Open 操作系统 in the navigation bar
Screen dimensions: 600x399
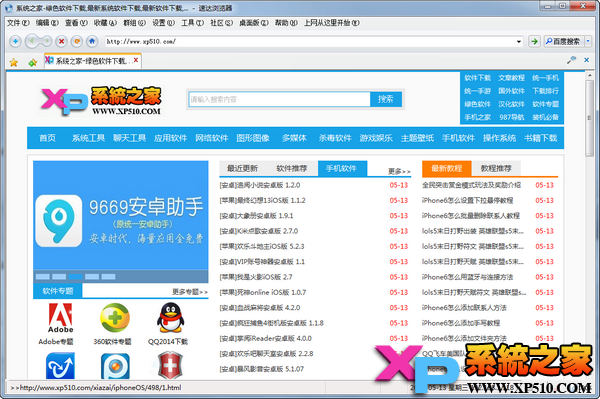pos(499,138)
